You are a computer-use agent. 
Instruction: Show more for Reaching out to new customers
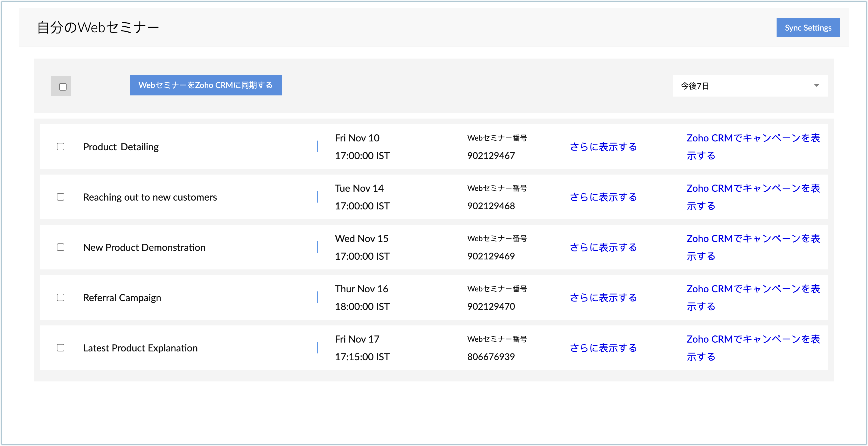[603, 197]
